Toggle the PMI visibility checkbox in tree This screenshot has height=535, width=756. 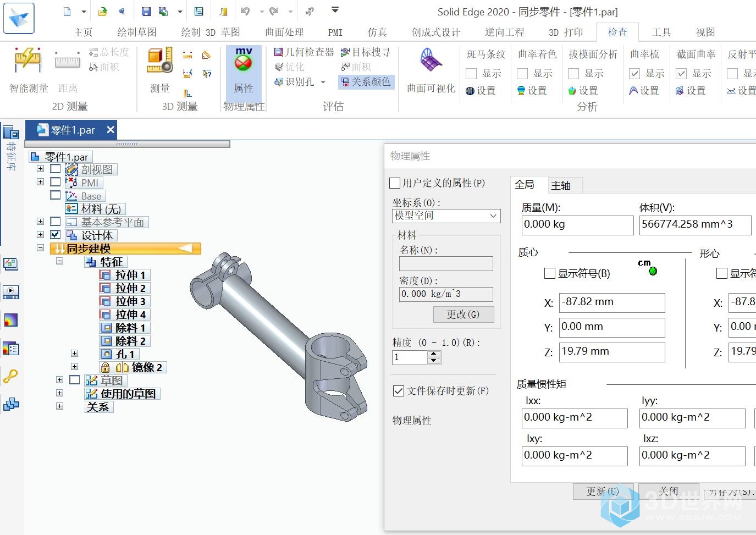coord(55,182)
